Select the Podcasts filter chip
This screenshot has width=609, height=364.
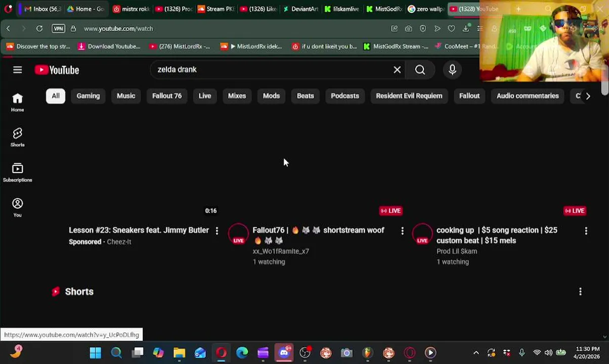click(345, 96)
